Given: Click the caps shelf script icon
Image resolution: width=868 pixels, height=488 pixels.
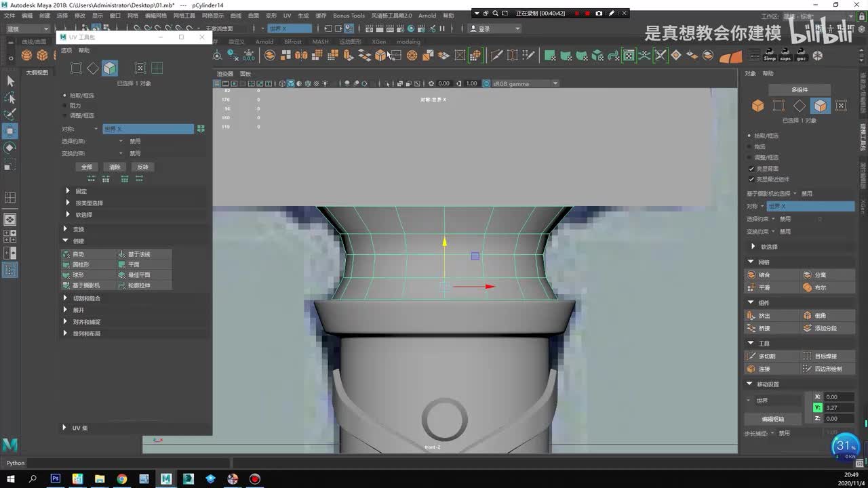Looking at the screenshot, I should click(x=785, y=56).
